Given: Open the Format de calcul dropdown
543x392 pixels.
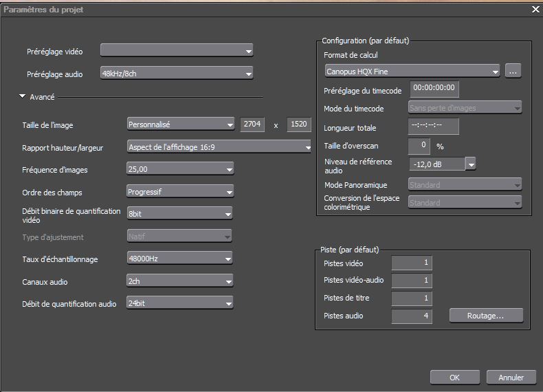Looking at the screenshot, I should 412,70.
